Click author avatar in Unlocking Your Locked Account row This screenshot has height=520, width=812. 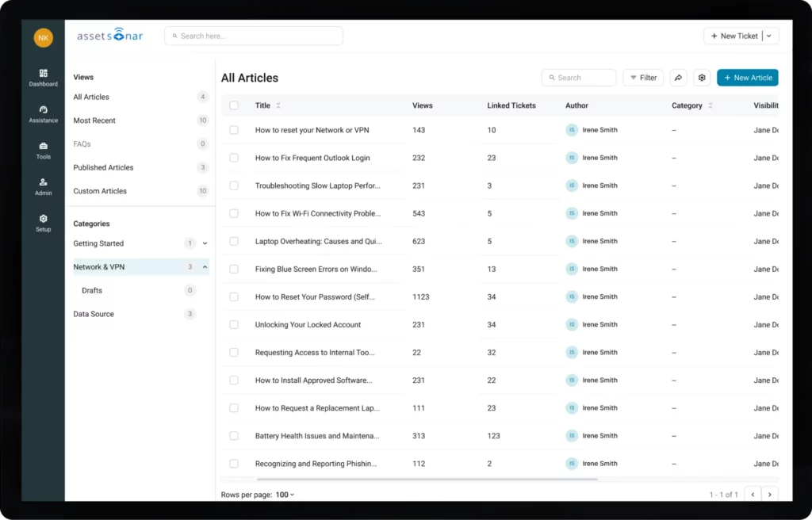pyautogui.click(x=572, y=325)
